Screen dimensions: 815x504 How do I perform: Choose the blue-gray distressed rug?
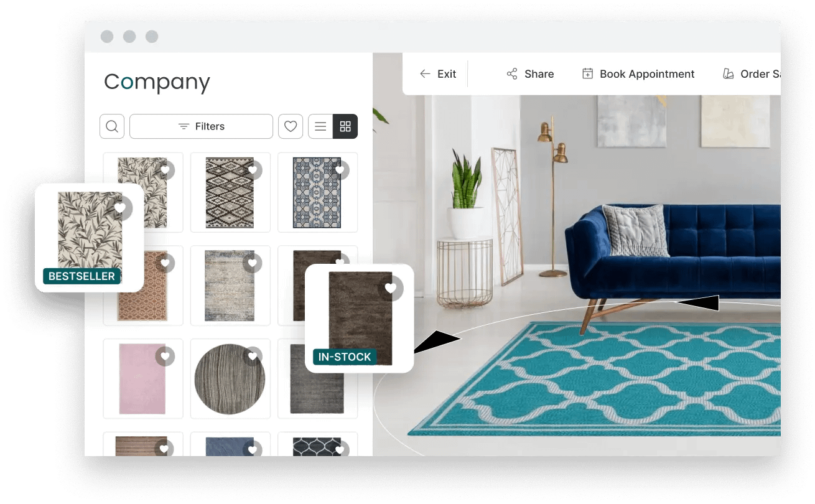pos(230,286)
